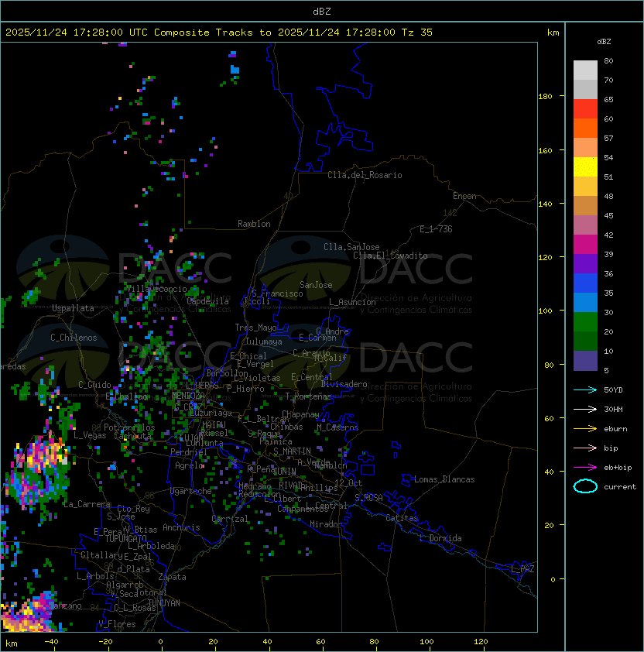Click the cyan 50YD arrow legend icon
The image size is (644, 652).
point(585,389)
